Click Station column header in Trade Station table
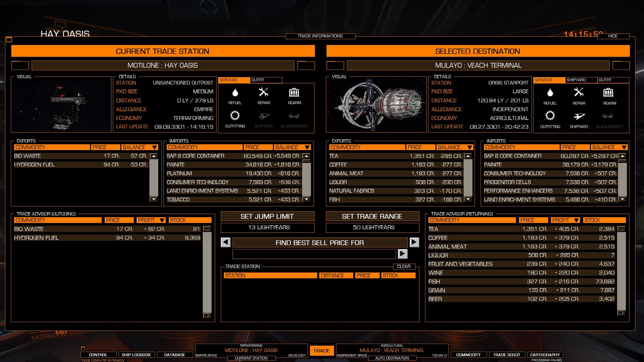644x362 pixels. point(270,276)
